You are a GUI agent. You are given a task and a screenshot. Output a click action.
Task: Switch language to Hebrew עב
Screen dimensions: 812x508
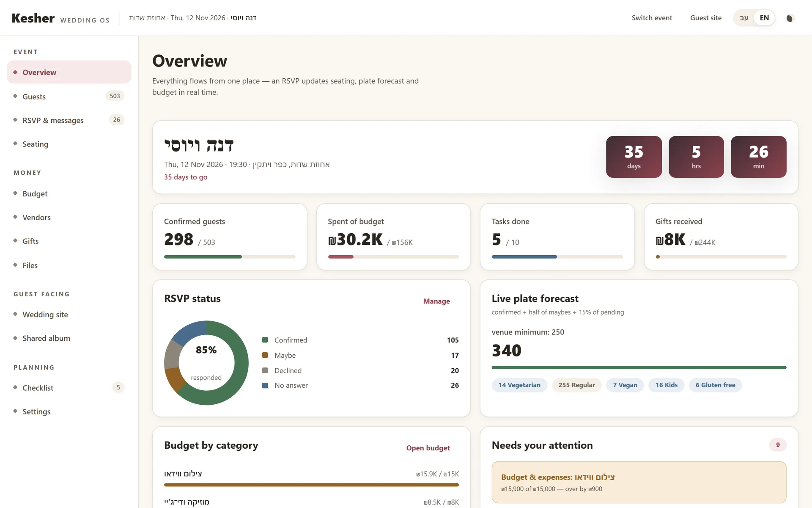[x=744, y=18]
